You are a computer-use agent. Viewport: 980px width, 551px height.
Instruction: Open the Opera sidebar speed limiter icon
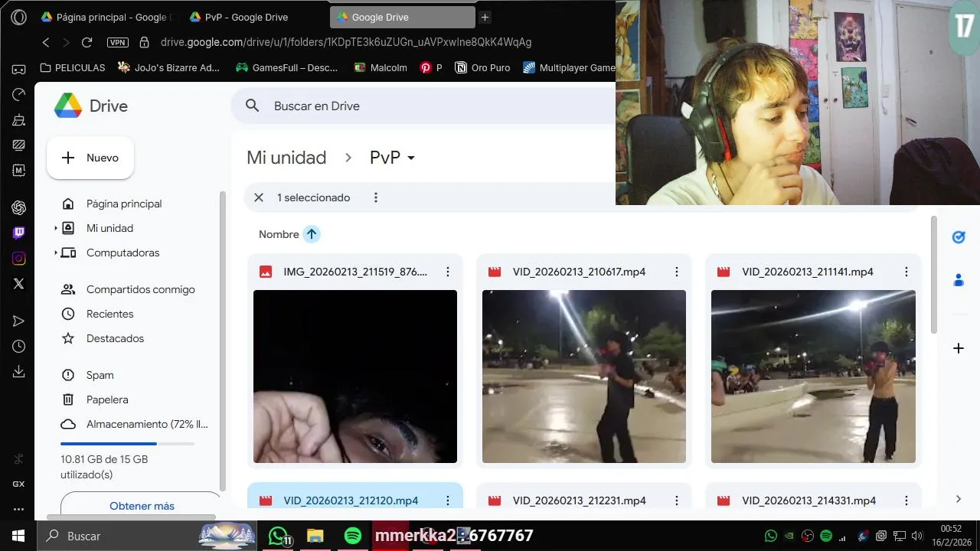(x=18, y=94)
